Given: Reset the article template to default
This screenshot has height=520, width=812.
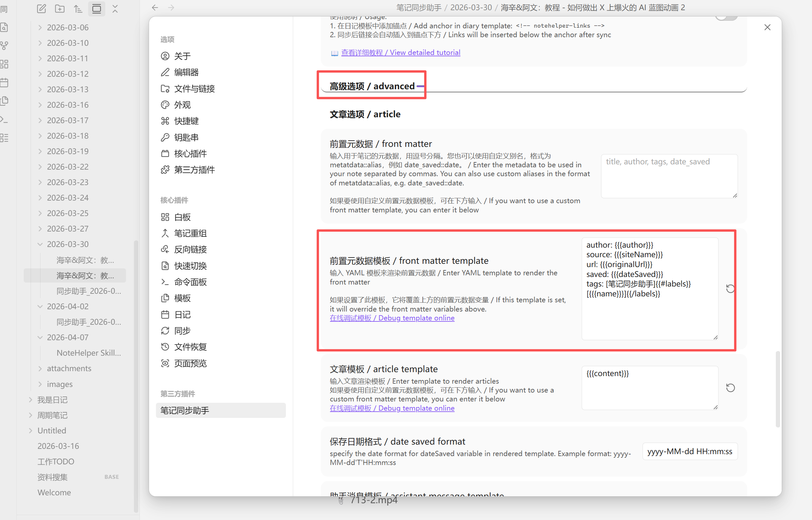Looking at the screenshot, I should 730,388.
